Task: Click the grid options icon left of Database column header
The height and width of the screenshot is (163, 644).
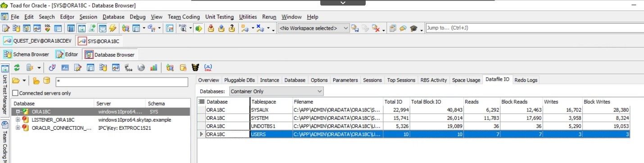Action: tap(201, 102)
